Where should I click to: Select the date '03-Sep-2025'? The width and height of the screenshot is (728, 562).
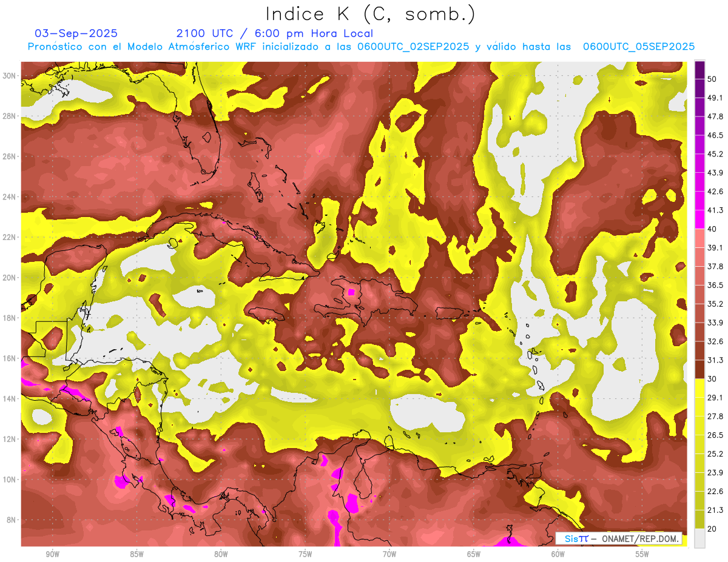click(76, 33)
